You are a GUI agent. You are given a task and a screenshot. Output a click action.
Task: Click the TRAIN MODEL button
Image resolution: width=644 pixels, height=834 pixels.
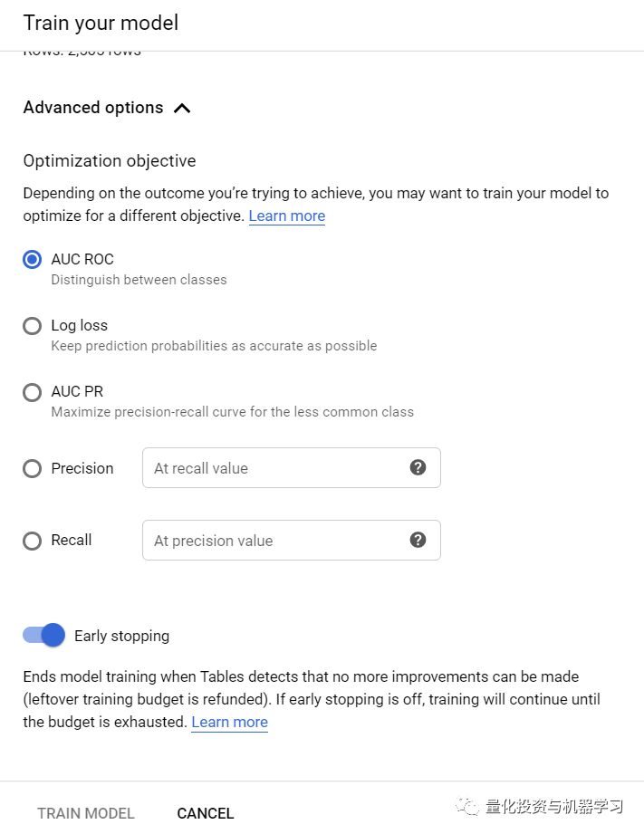(86, 813)
